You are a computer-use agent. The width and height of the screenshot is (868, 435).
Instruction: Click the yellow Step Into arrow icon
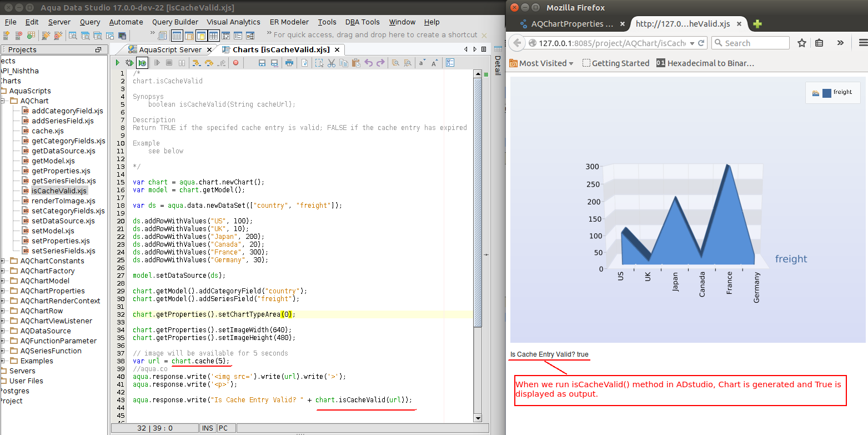tap(196, 63)
